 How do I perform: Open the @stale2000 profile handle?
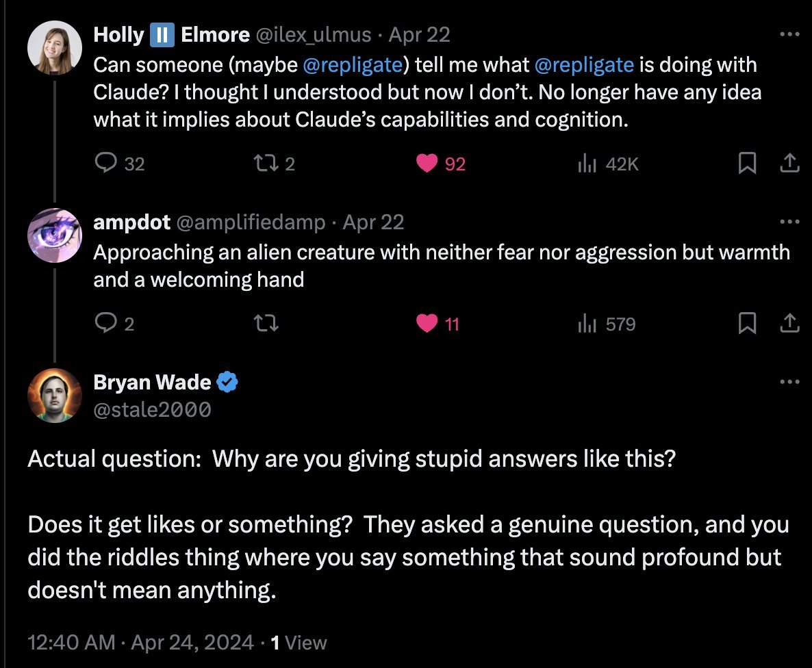tap(152, 409)
